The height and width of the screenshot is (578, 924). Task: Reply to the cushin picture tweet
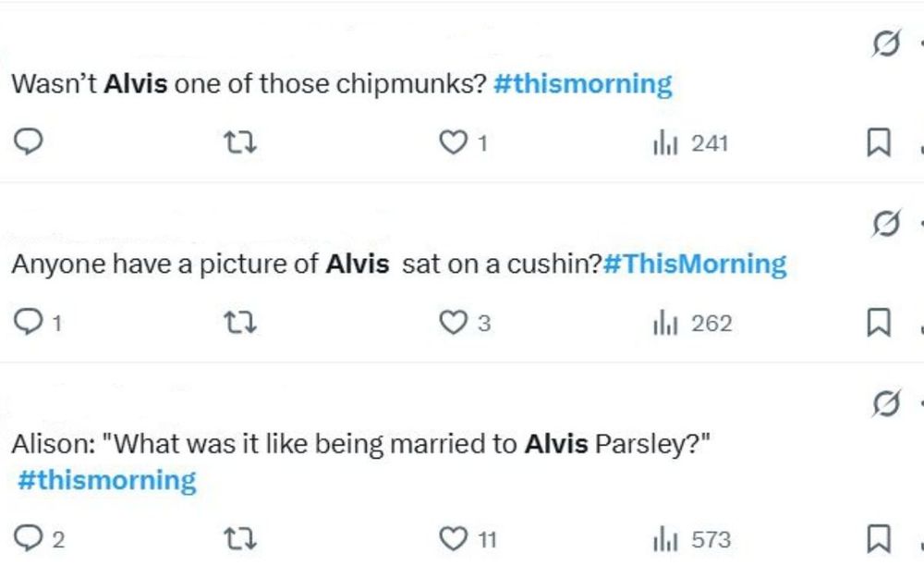point(30,323)
